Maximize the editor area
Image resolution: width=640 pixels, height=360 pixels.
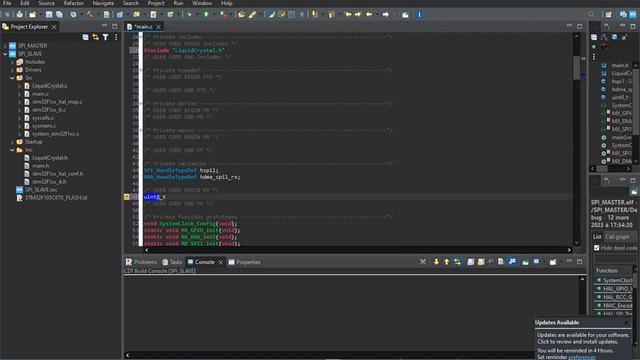[580, 26]
